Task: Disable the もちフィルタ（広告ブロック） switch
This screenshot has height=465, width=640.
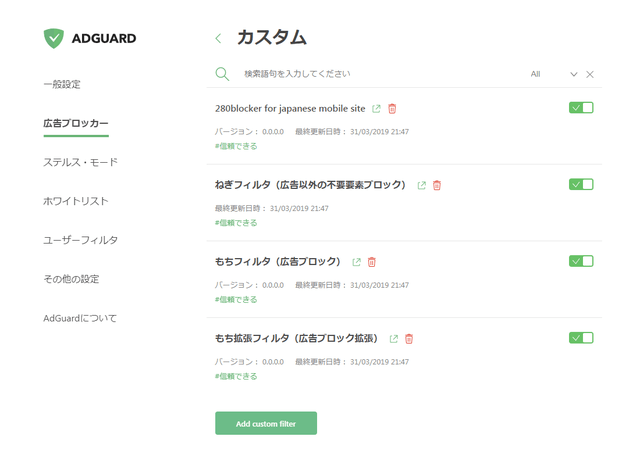Action: pyautogui.click(x=581, y=261)
